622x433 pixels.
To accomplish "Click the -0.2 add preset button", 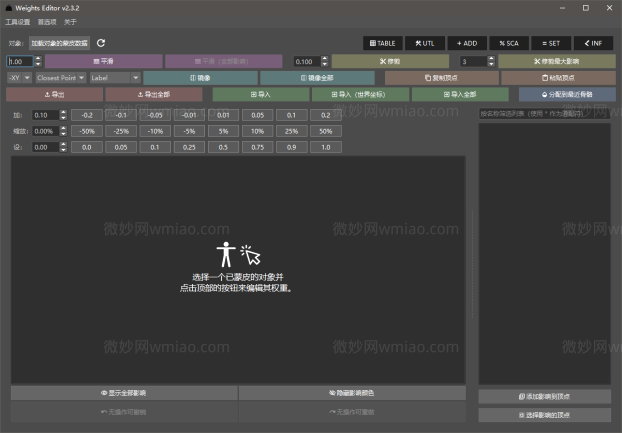I will click(x=87, y=115).
